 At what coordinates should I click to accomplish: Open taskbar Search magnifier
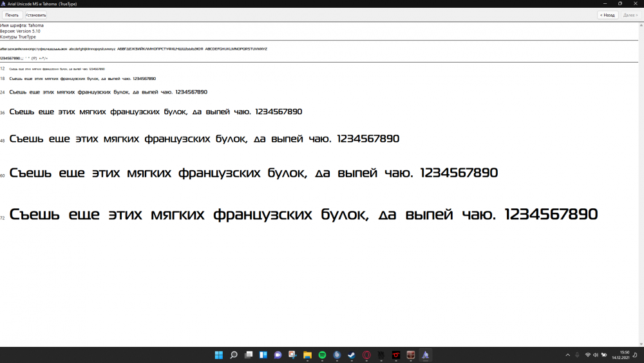tap(234, 355)
